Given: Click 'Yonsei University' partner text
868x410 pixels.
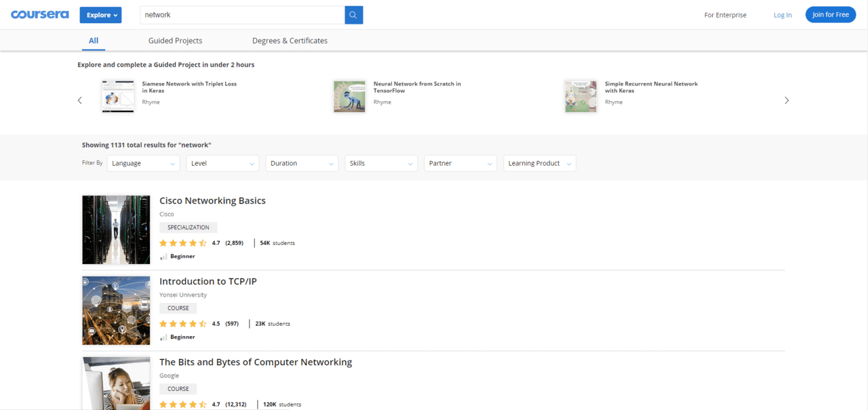Looking at the screenshot, I should [x=183, y=295].
